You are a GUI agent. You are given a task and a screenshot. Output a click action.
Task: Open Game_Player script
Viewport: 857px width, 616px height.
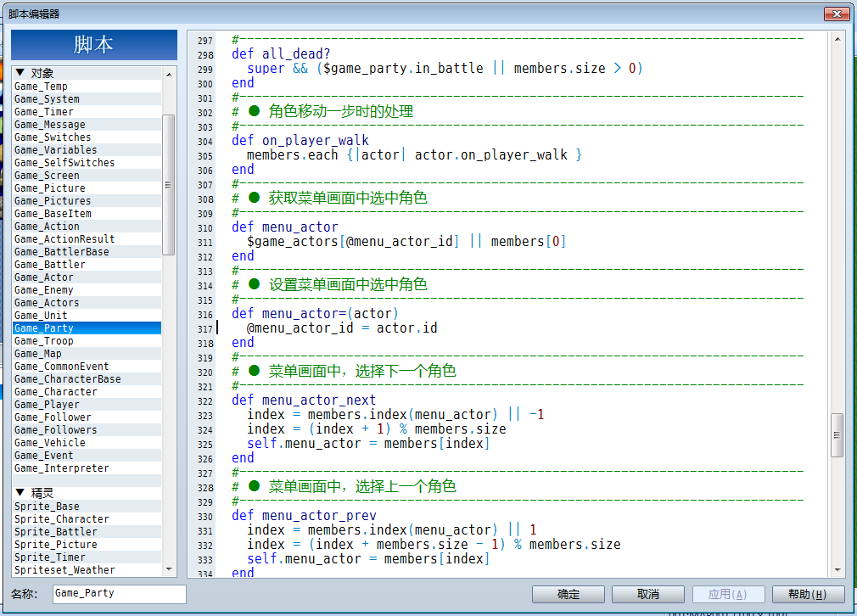87,405
